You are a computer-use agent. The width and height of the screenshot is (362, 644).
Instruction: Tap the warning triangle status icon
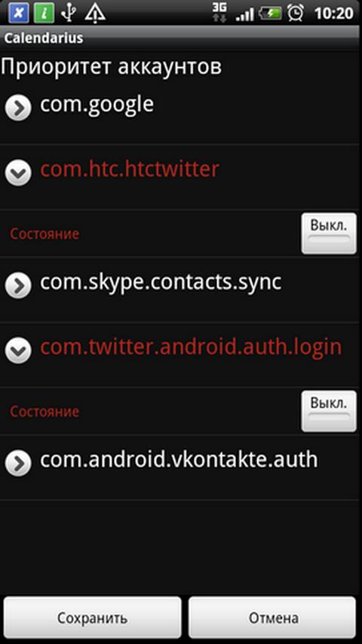[x=95, y=13]
